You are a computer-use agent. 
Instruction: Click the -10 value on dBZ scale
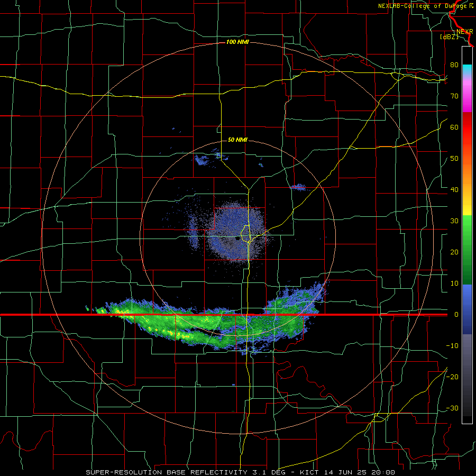tap(452, 346)
